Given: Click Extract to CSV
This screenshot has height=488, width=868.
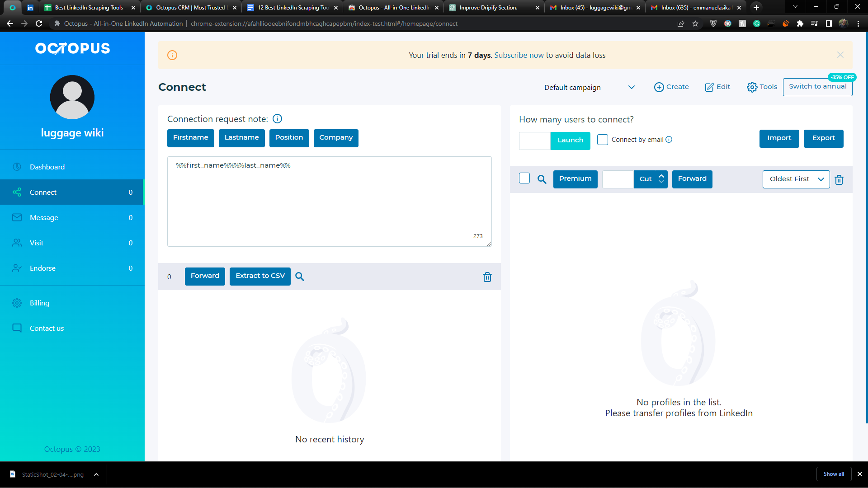Looking at the screenshot, I should 260,276.
